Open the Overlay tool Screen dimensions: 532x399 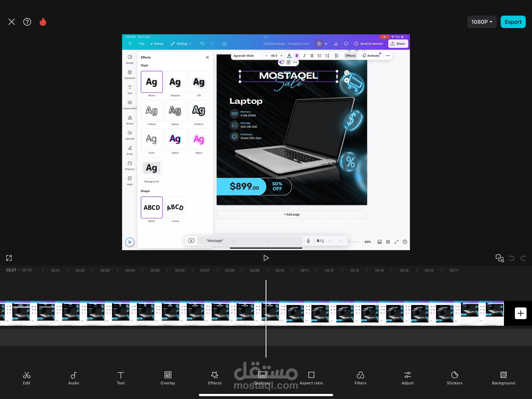tap(168, 378)
